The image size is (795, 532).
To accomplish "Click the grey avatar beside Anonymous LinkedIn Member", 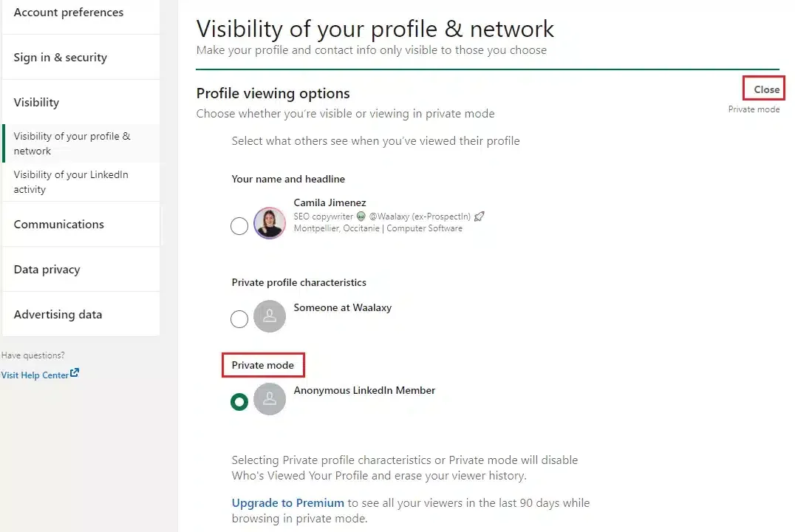I will pyautogui.click(x=270, y=398).
